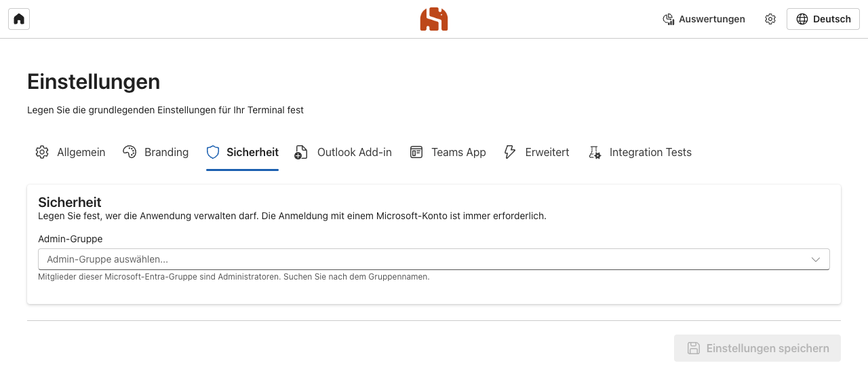
Task: Focus the Admin-Gruppe auswählen input field
Action: coord(434,259)
